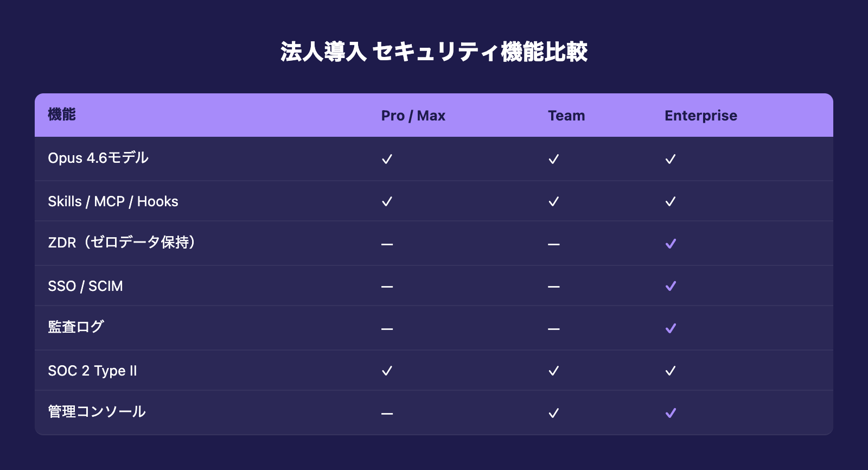
Task: Click the ZDR Team column dash
Action: point(553,244)
